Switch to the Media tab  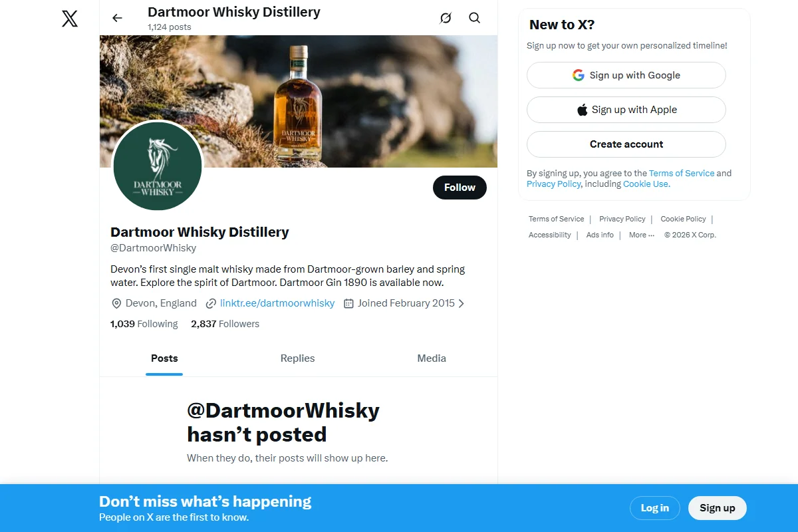click(432, 358)
